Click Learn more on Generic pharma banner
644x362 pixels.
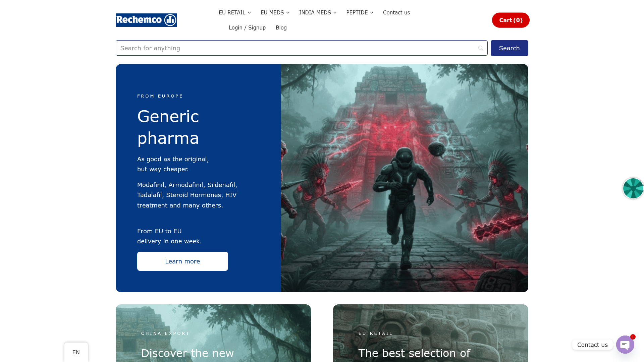click(182, 261)
